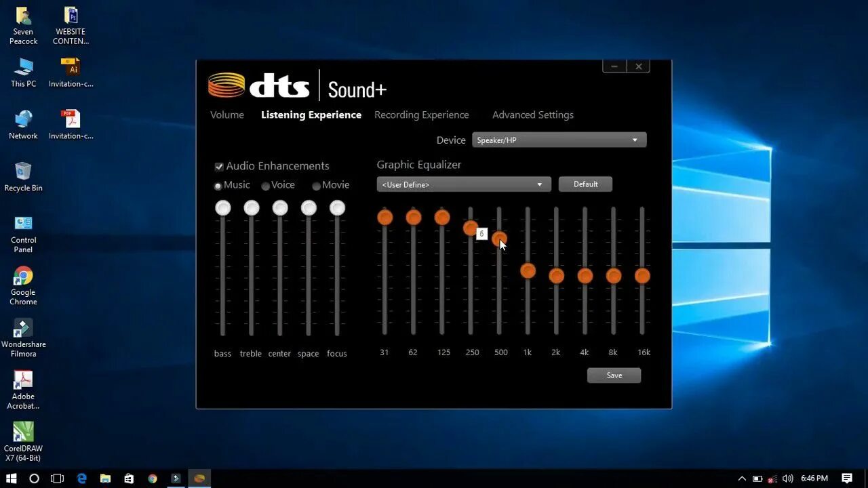Select the Adobe Acrobat desktop shortcut
This screenshot has width=868, height=488.
(x=23, y=390)
